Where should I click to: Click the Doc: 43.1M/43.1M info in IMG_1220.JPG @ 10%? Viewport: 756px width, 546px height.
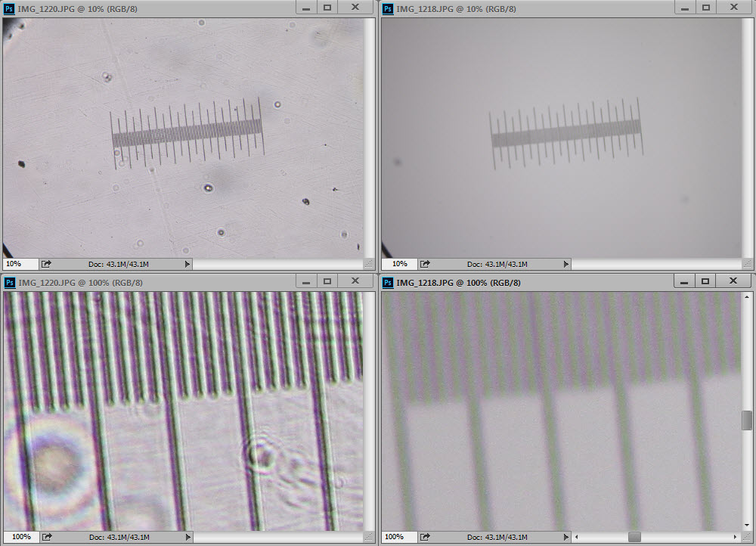pyautogui.click(x=119, y=265)
